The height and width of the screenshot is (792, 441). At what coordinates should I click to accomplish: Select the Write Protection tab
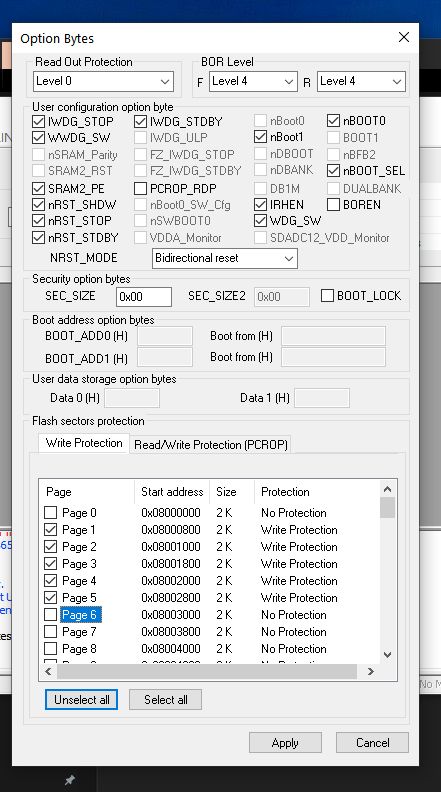click(84, 443)
